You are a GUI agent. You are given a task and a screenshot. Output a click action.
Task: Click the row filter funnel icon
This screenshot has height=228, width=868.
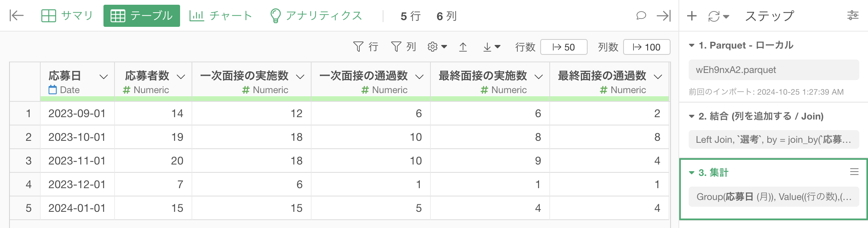[358, 47]
